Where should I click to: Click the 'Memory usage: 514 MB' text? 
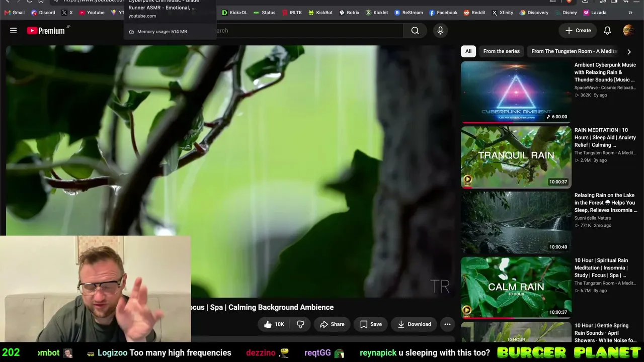[x=162, y=32]
